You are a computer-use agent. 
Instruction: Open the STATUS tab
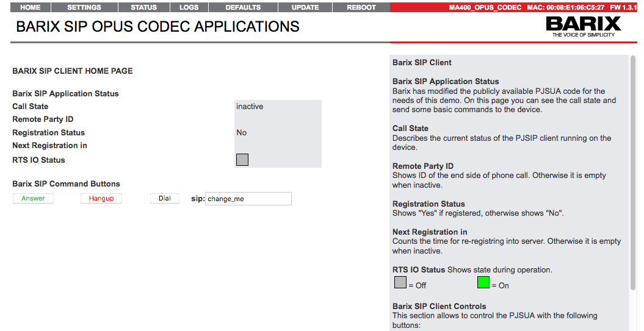pyautogui.click(x=143, y=7)
